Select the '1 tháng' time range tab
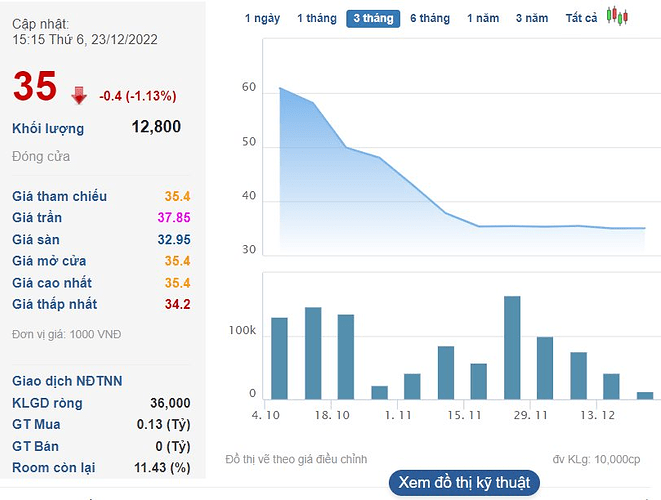The height and width of the screenshot is (500, 661). [x=317, y=19]
